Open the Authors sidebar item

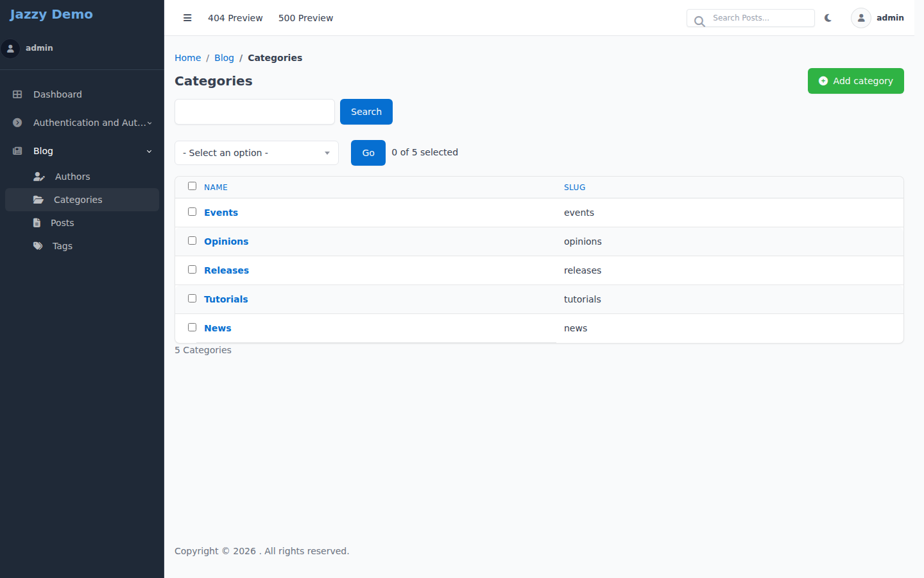(82, 177)
